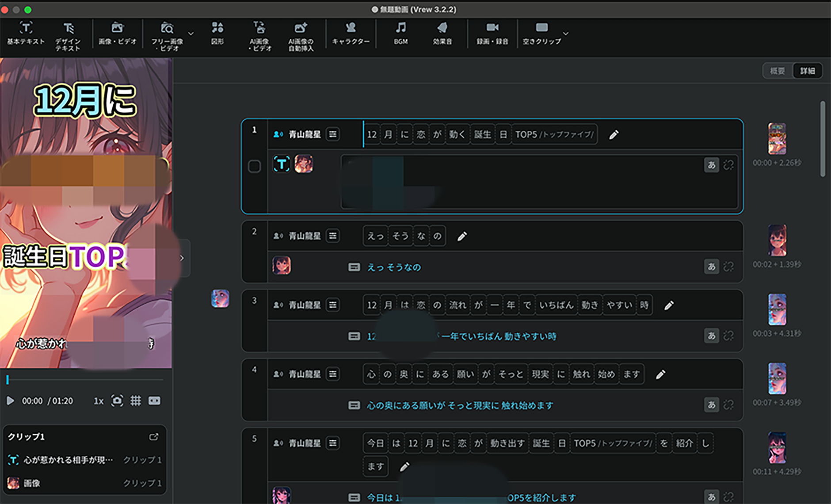Toggle the grid overlay in preview controls
The height and width of the screenshot is (504, 831).
[136, 401]
